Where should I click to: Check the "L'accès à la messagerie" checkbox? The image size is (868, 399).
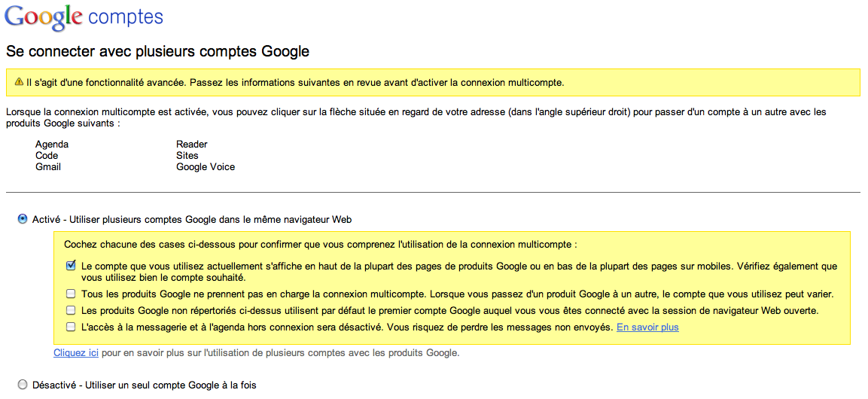coord(71,327)
